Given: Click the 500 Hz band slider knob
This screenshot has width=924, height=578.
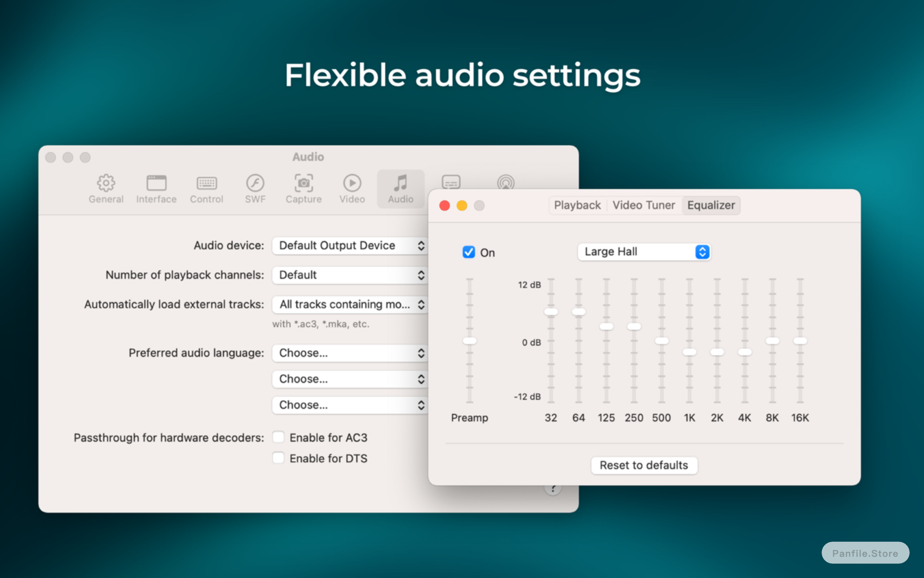Looking at the screenshot, I should click(x=662, y=341).
